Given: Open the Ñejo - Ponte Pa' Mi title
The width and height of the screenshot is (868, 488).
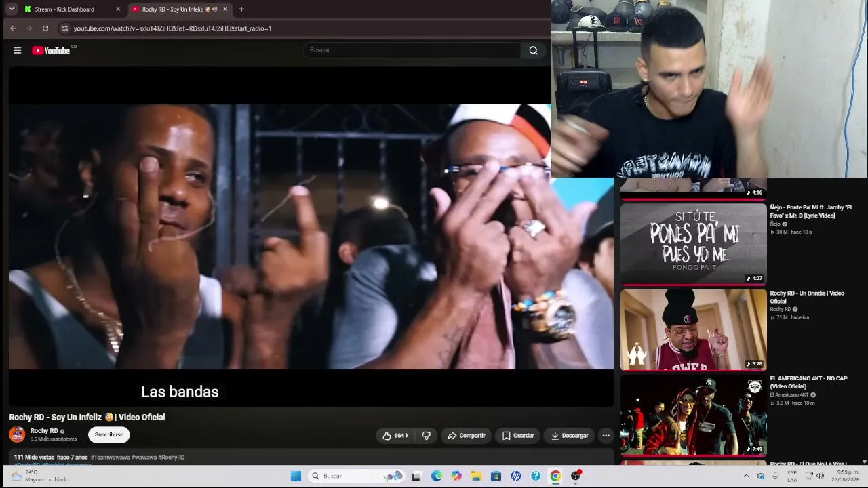Looking at the screenshot, I should tap(812, 211).
